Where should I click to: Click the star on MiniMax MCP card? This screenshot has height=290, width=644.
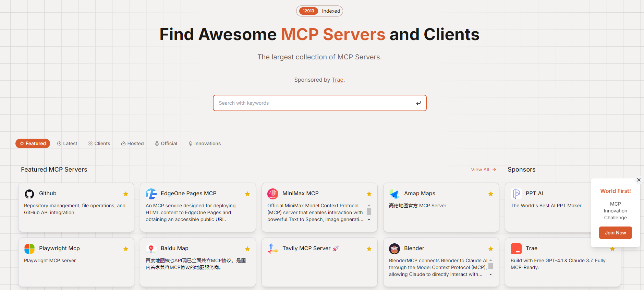coord(369,194)
